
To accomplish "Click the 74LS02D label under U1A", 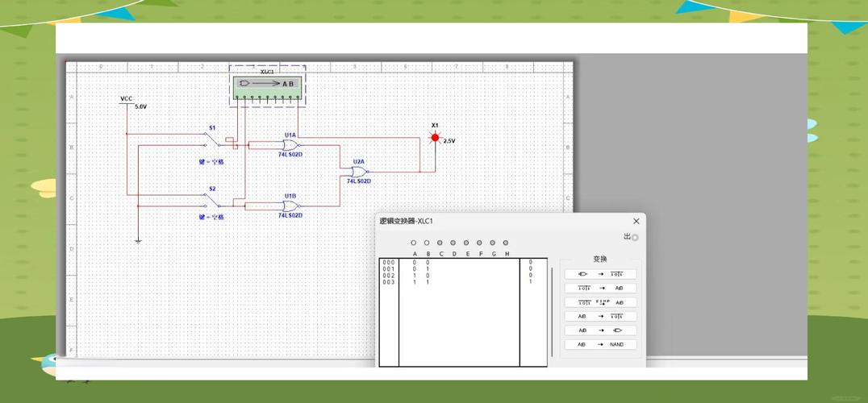I will pos(290,155).
